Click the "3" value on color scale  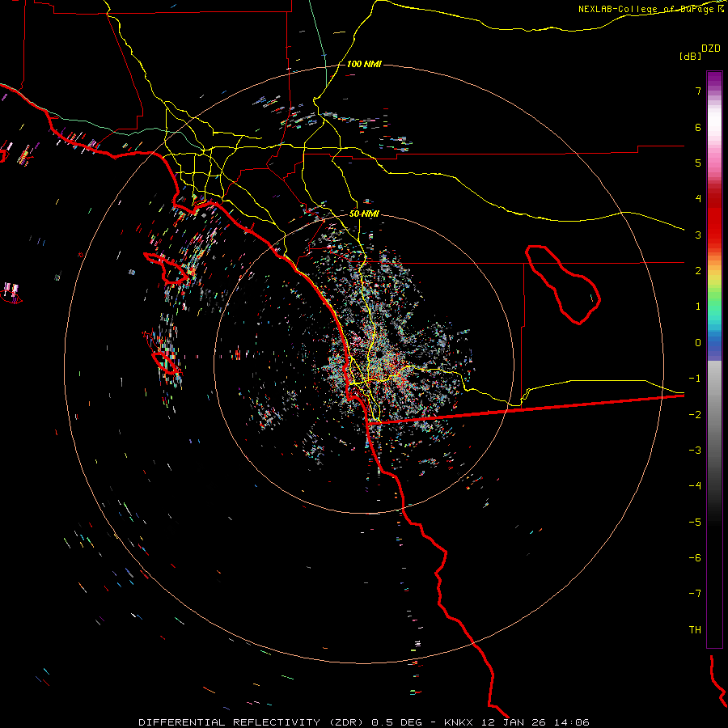[x=698, y=235]
